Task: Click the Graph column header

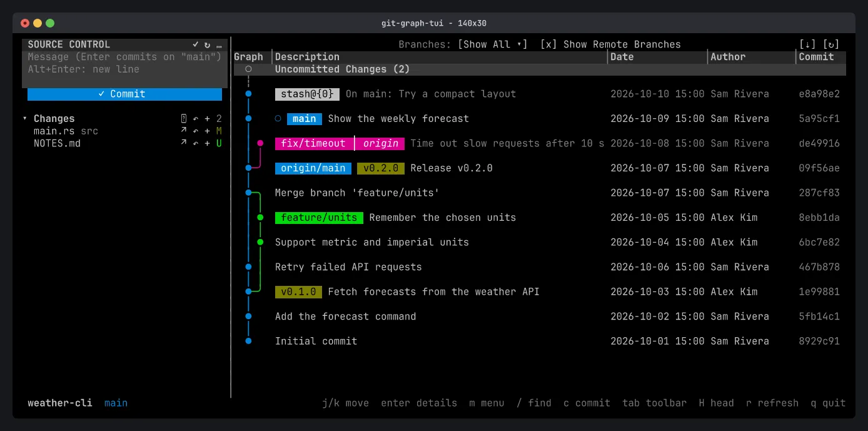Action: 248,57
